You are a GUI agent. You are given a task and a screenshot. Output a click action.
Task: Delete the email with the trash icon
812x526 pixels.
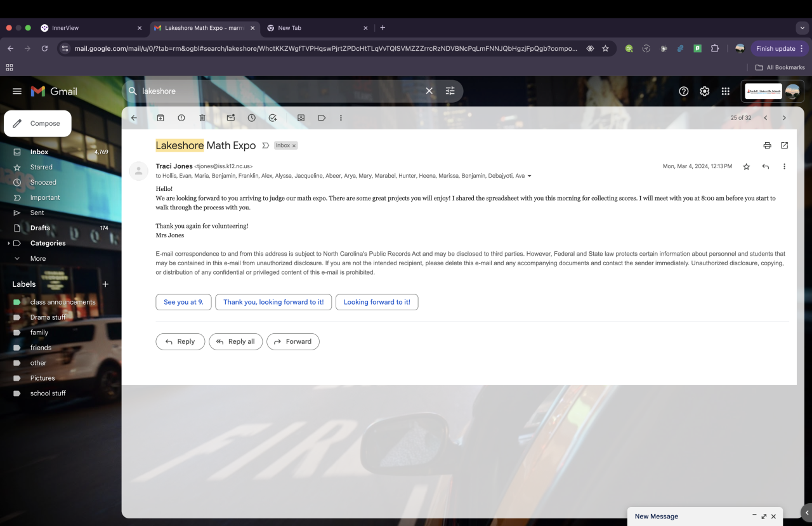(x=202, y=118)
